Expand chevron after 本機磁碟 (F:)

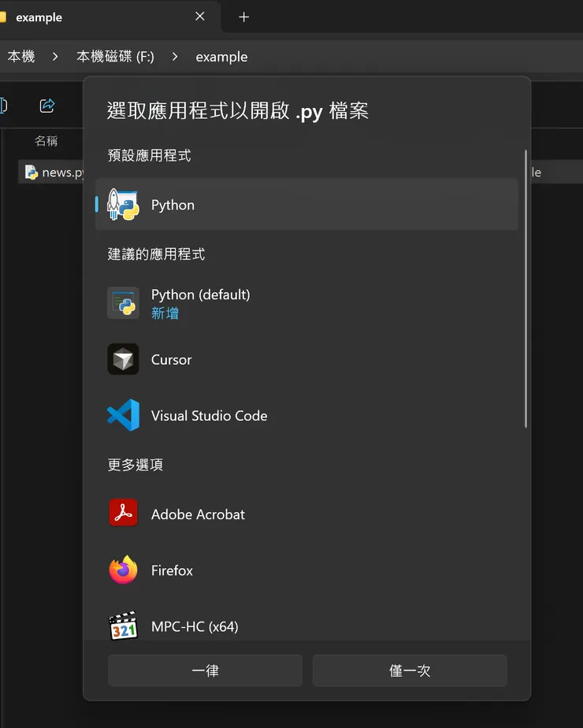(175, 57)
